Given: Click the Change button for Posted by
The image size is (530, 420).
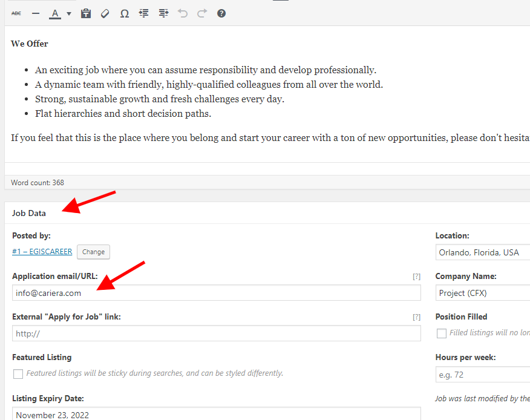Looking at the screenshot, I should pos(93,252).
